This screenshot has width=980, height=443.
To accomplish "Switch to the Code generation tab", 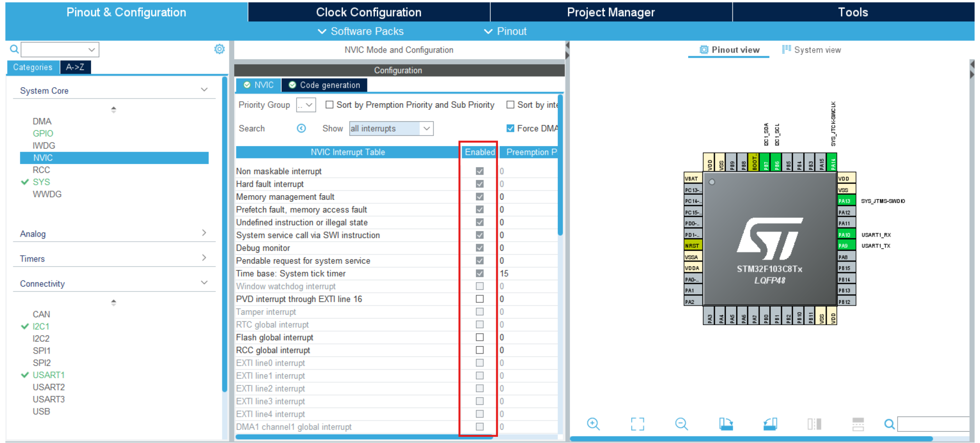I will (324, 85).
